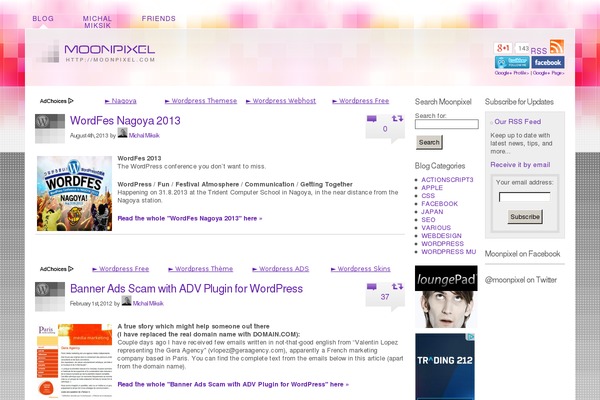Open the Wordpress Skins ad link
The width and height of the screenshot is (600, 400).
pyautogui.click(x=360, y=269)
